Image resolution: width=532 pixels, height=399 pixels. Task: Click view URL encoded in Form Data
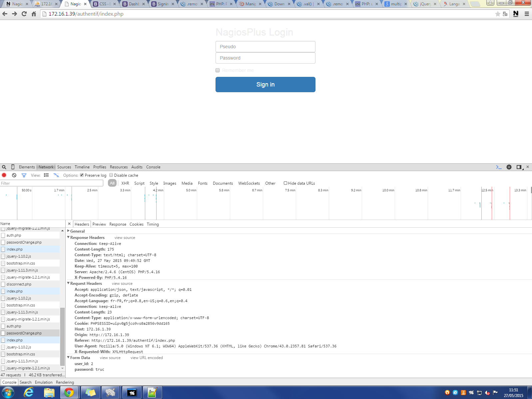(147, 358)
